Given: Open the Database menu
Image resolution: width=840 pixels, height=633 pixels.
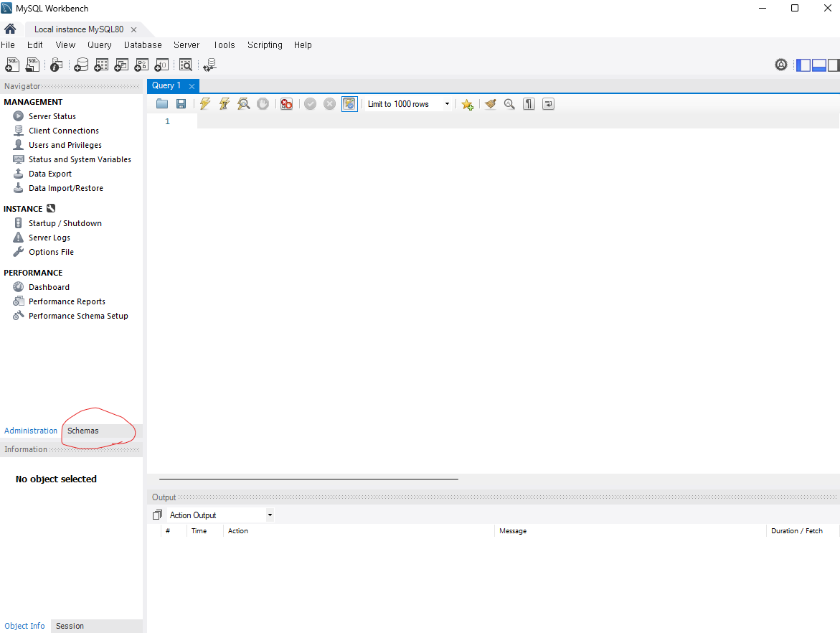Looking at the screenshot, I should click(x=143, y=45).
